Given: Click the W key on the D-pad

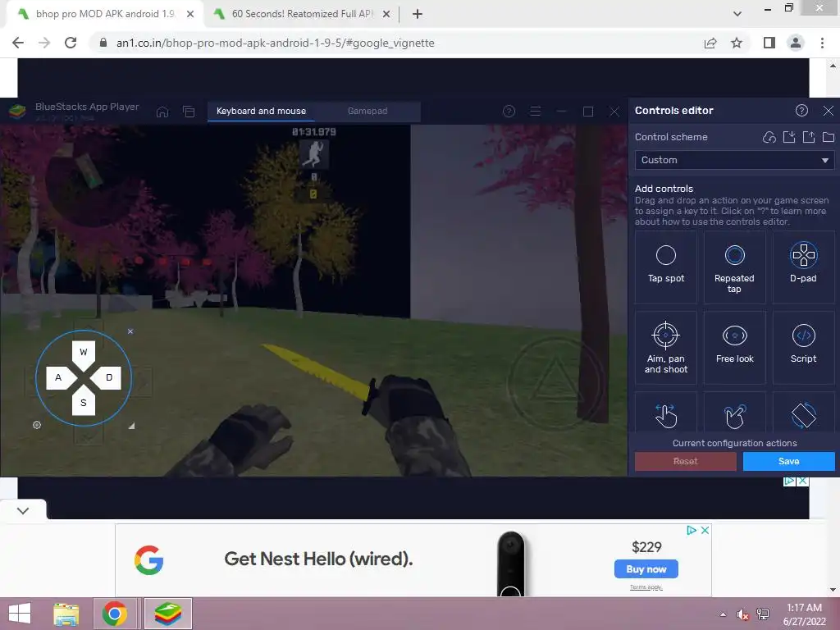Looking at the screenshot, I should point(84,352).
